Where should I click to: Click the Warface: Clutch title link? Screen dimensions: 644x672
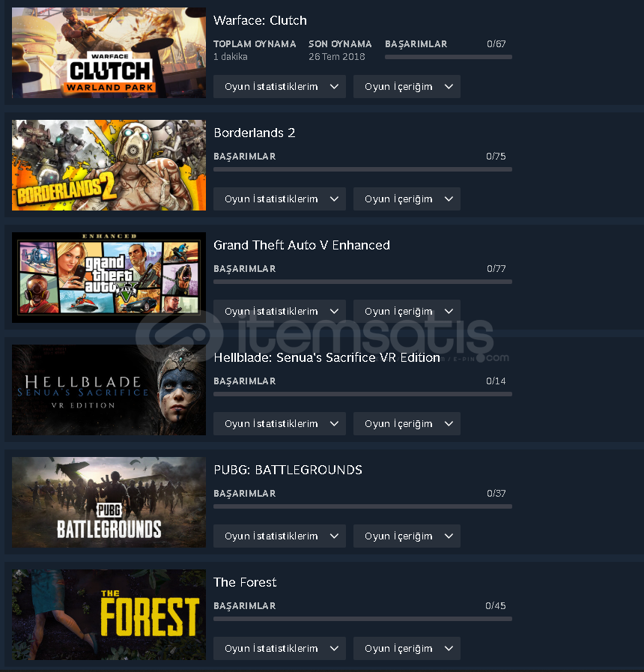[260, 20]
